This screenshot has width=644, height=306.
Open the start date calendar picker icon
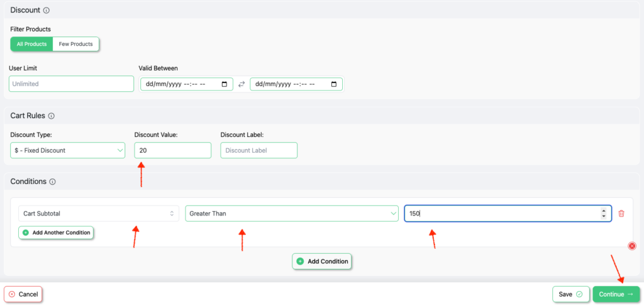[x=225, y=84]
